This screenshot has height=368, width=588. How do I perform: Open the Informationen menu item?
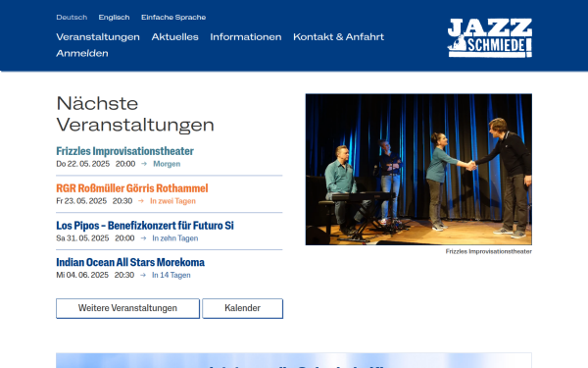(x=246, y=37)
